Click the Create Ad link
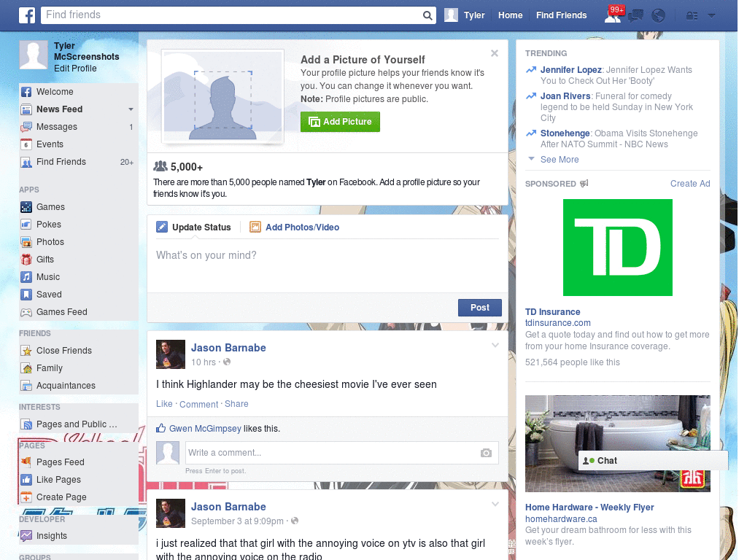Screen dimensions: 747x560 click(690, 184)
